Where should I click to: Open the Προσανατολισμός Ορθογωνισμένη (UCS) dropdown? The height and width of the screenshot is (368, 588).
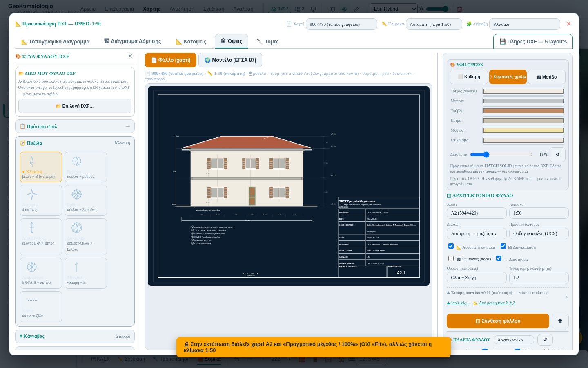tap(539, 233)
